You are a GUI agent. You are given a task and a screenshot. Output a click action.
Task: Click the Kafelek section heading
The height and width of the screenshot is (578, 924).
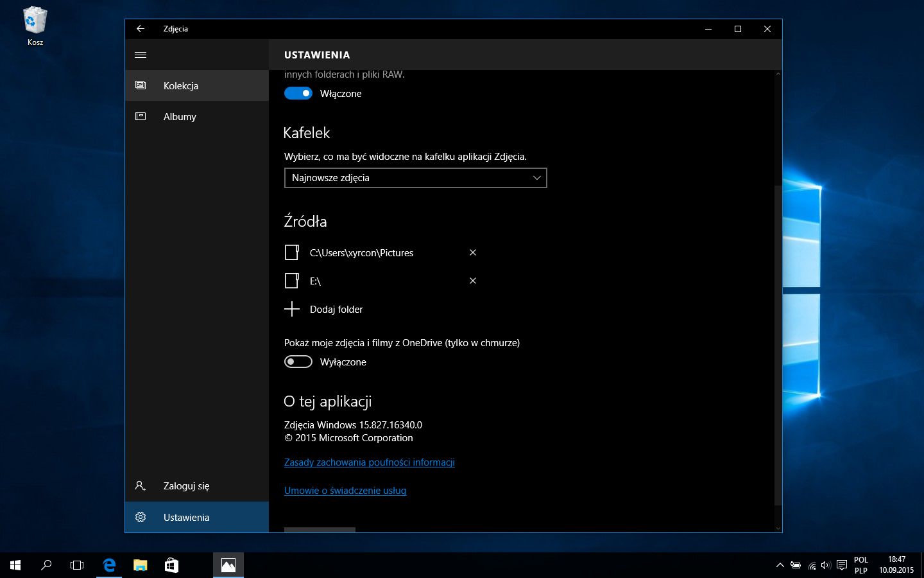[307, 133]
